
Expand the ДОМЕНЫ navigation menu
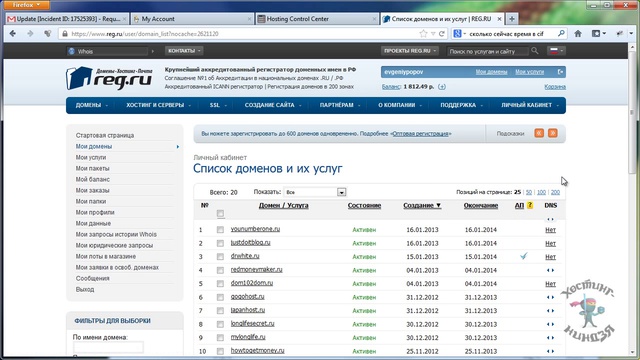click(91, 105)
